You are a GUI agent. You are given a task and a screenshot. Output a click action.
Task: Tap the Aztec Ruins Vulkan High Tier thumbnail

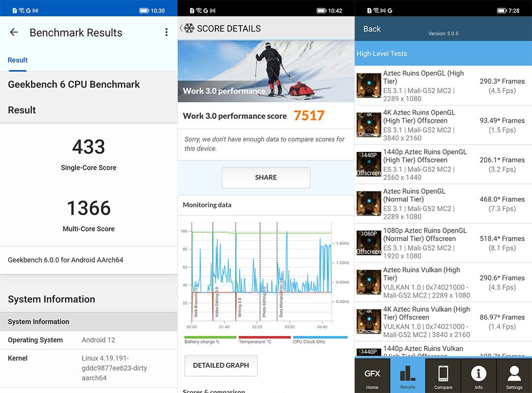369,282
